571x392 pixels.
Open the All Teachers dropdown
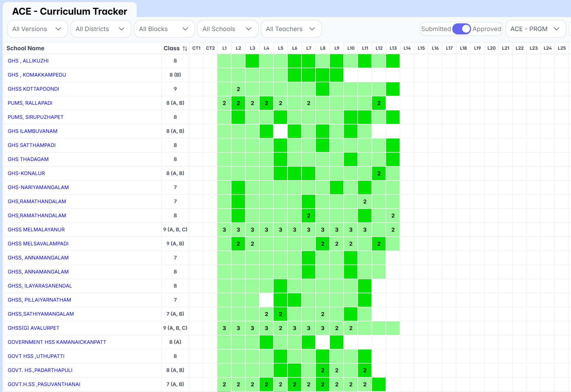coord(291,29)
